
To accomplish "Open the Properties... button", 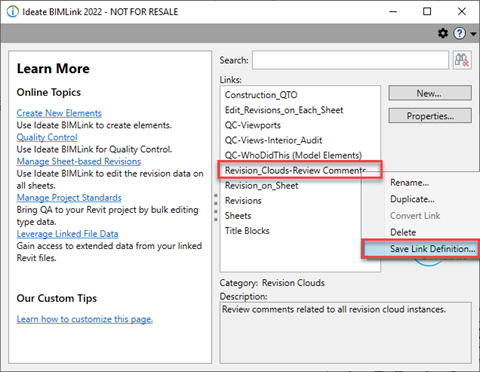I will pyautogui.click(x=430, y=116).
